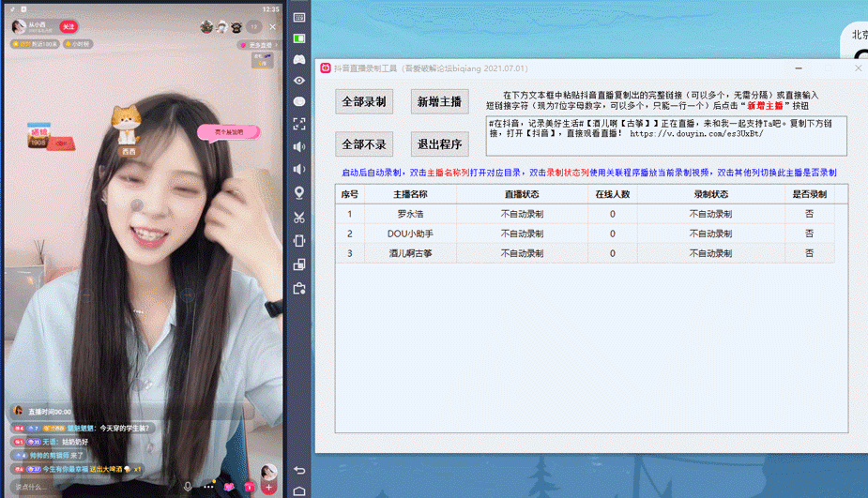Raise emulator volume using upper speaker icon

point(299,146)
